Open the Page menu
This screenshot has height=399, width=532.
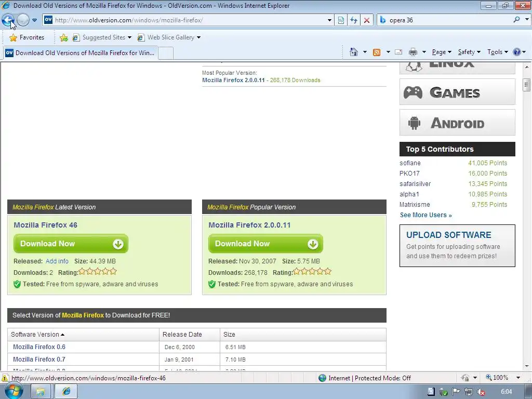(x=442, y=52)
